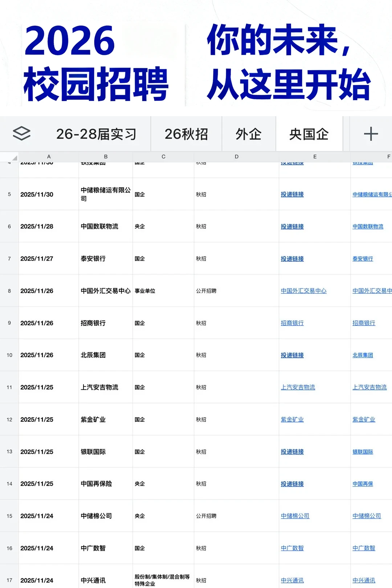Select 央企 cell in 中国再保险 row
The width and height of the screenshot is (392, 588).
[x=163, y=484]
